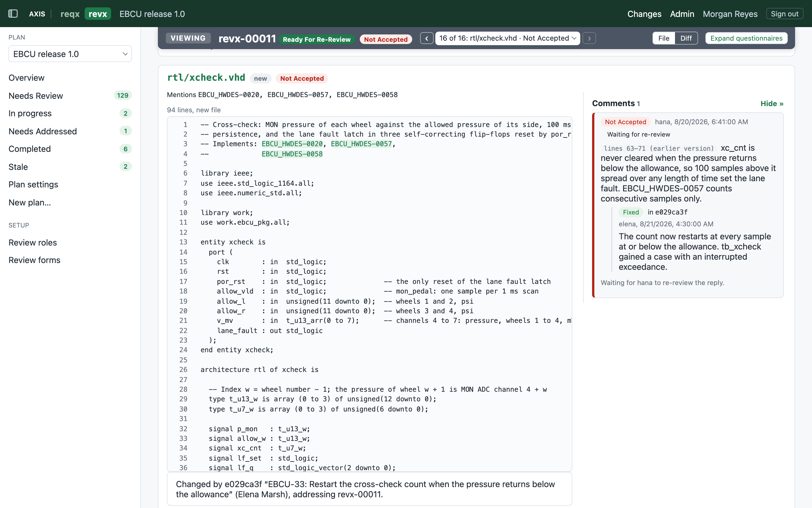Click EBCU_HWDES-0057 link on line 3
This screenshot has height=508, width=812.
361,144
